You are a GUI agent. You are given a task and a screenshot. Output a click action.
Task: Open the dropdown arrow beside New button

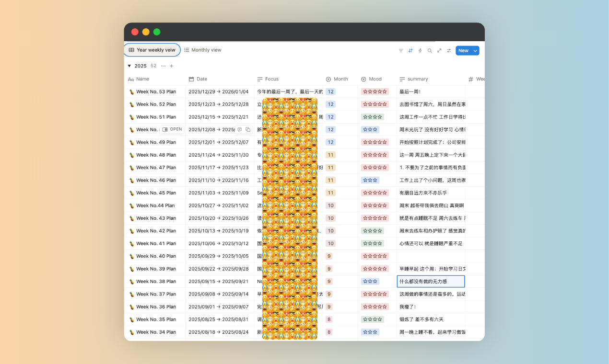(475, 51)
